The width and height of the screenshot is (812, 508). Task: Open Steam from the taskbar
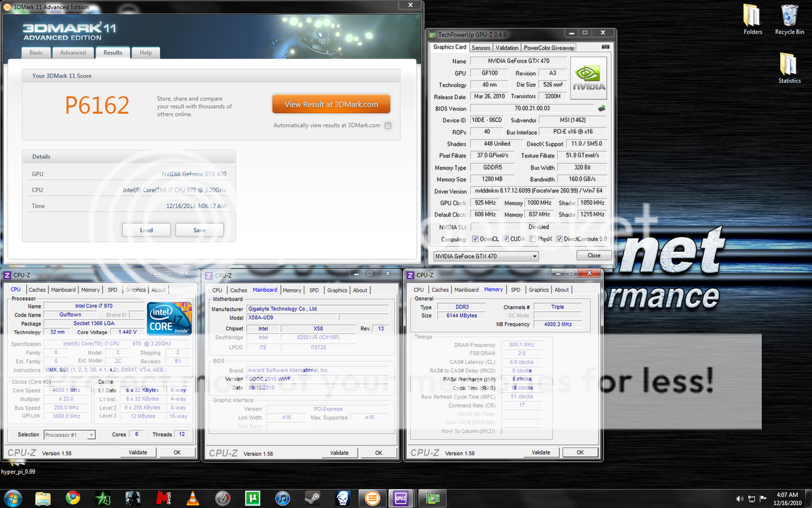[x=312, y=498]
